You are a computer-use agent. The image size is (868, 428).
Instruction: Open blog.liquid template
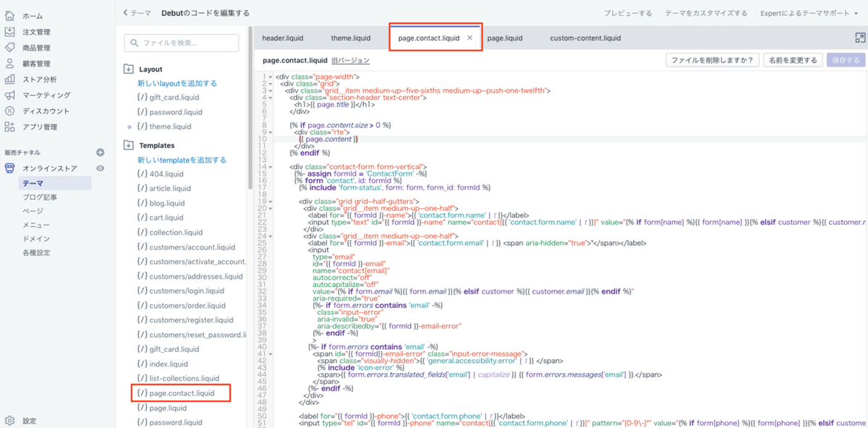tap(167, 203)
